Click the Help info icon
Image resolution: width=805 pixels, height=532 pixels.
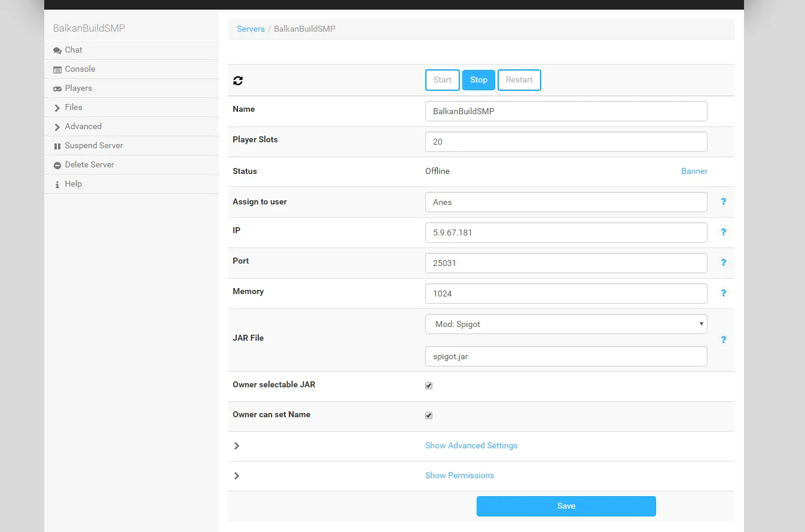57,185
